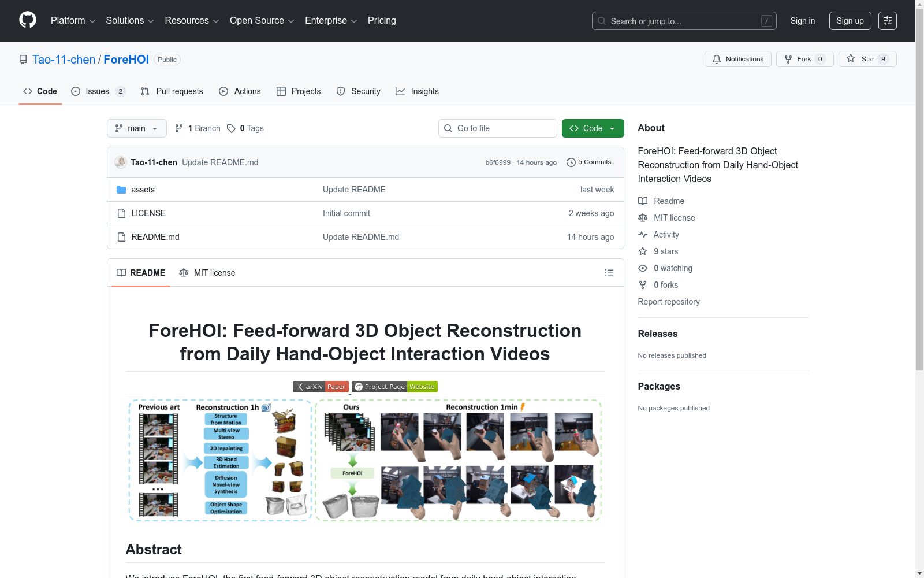Screen dimensions: 924x578
Task: Select the README tab in file viewer
Action: click(141, 273)
